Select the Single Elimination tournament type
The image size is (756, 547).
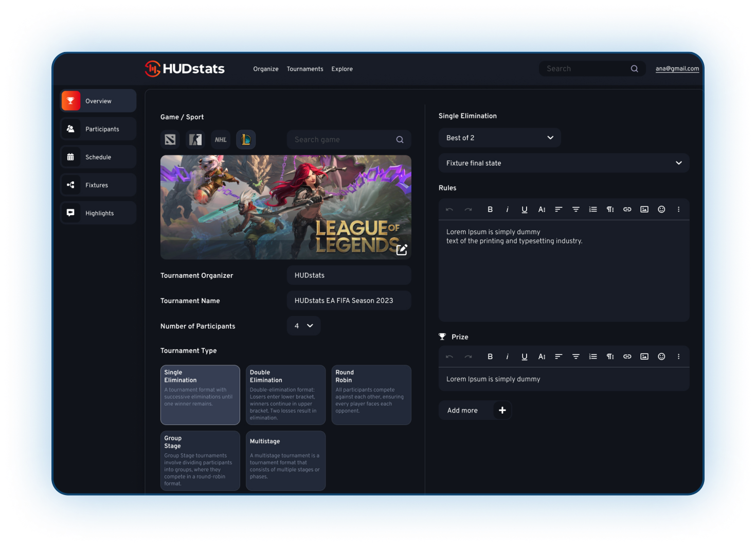click(200, 395)
